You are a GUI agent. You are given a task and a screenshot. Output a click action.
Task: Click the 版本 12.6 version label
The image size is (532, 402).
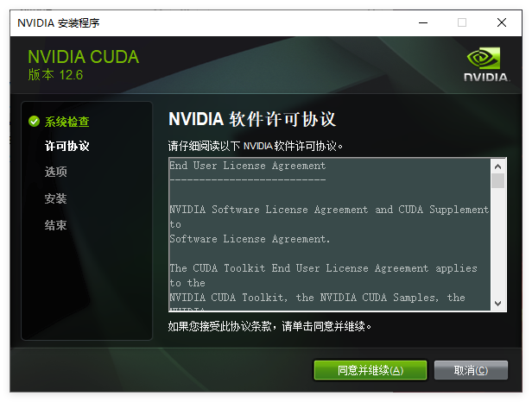tap(55, 75)
